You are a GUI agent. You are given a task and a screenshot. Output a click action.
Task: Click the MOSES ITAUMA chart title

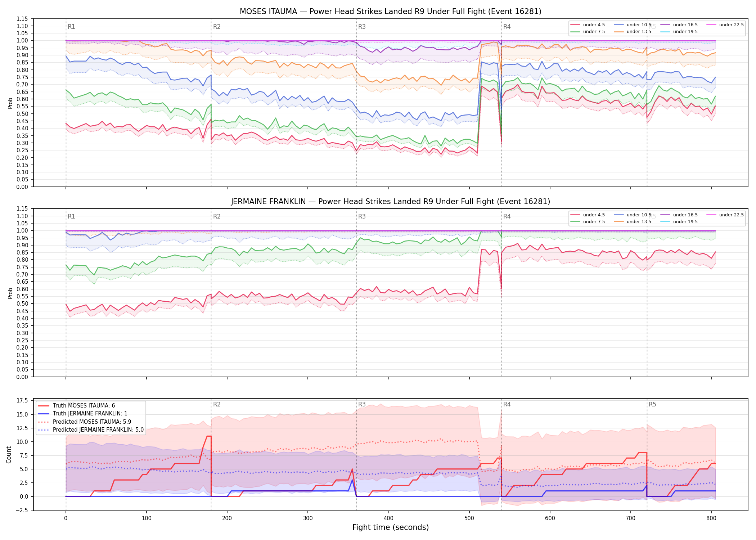pos(391,12)
